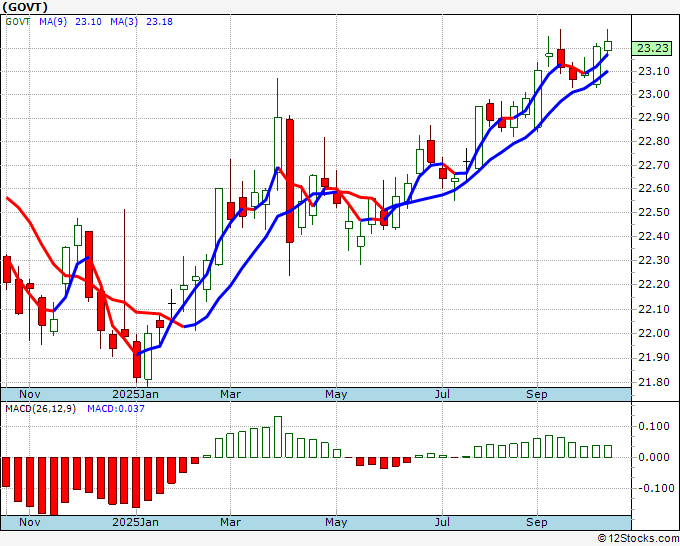
Task: Select Mar on the price chart date axis
Action: click(230, 394)
